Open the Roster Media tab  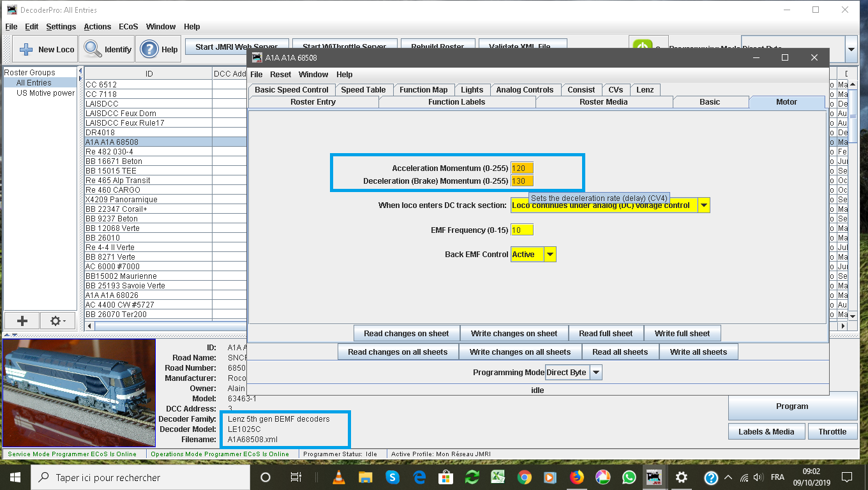[x=604, y=102]
